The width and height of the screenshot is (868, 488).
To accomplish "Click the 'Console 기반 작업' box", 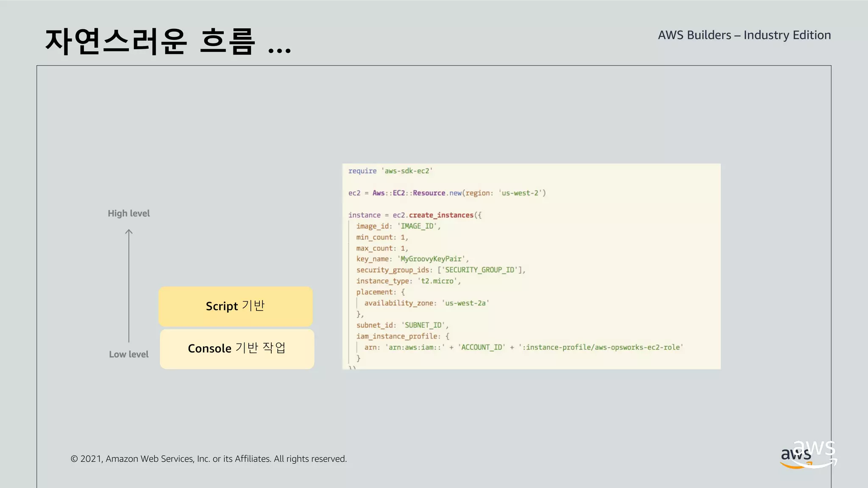I will tap(237, 349).
